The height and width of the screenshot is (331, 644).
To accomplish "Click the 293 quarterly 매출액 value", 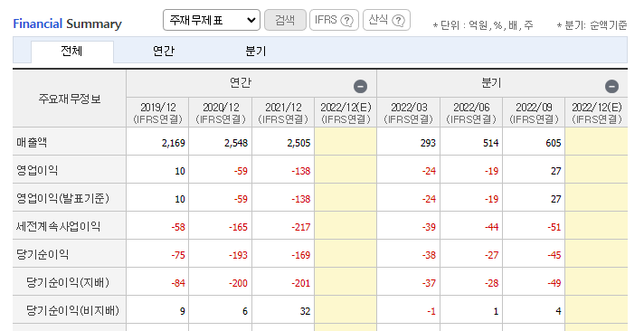I will click(x=428, y=143).
